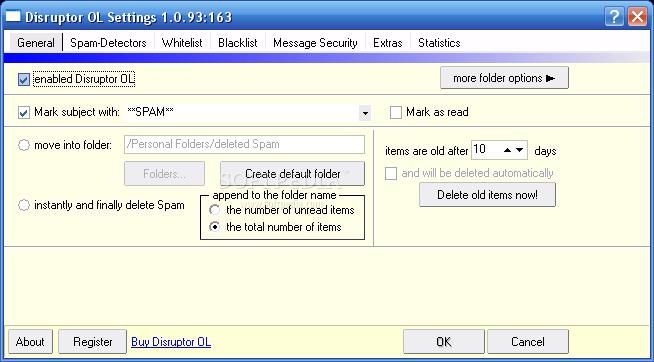Toggle and will be deleted automatically checkbox
Viewport: 654px width, 362px height.
click(x=391, y=173)
